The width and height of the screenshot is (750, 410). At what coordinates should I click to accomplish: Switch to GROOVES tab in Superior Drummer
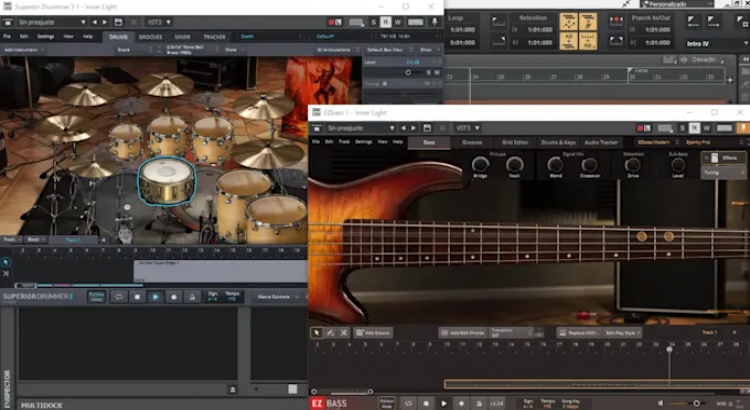point(150,37)
